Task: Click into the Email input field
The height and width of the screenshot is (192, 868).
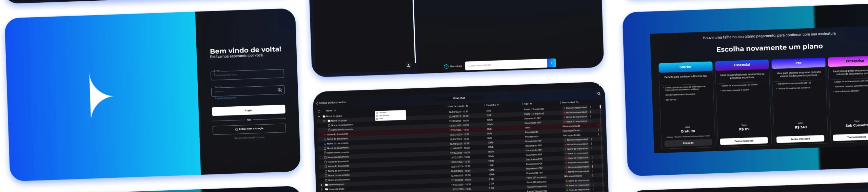Action: coord(247,74)
